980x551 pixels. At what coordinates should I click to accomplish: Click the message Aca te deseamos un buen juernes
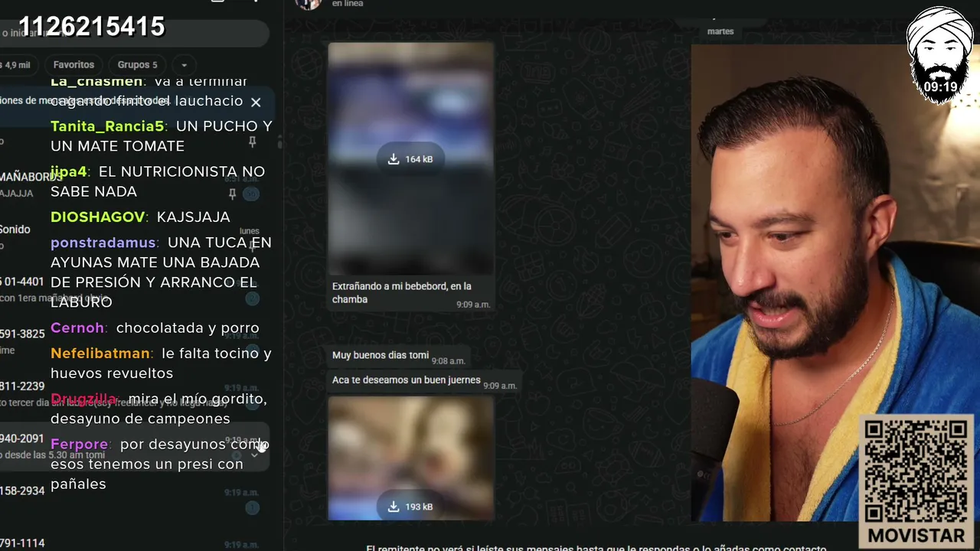[407, 380]
